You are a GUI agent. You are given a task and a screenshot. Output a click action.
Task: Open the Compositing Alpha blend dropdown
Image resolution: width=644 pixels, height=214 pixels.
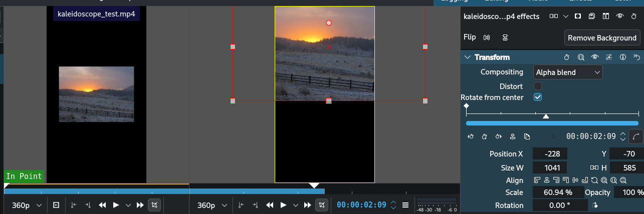(x=568, y=72)
